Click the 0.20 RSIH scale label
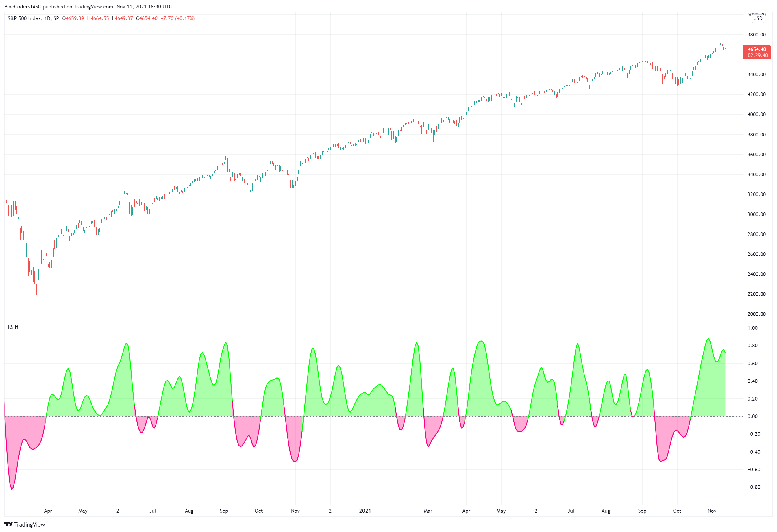This screenshot has width=777, height=532. pyautogui.click(x=753, y=399)
